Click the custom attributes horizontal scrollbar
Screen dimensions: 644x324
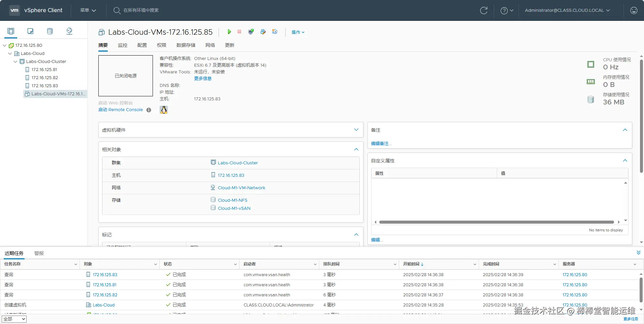tap(496, 222)
